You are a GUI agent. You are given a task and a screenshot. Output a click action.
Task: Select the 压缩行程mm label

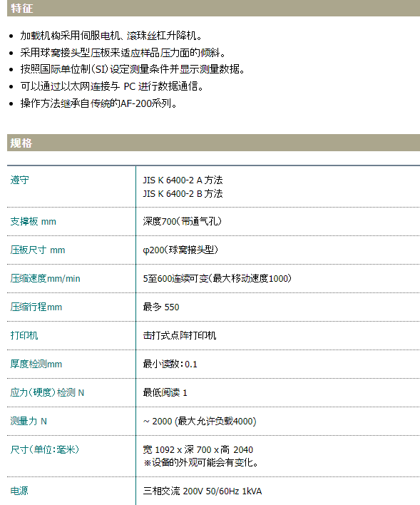36,307
